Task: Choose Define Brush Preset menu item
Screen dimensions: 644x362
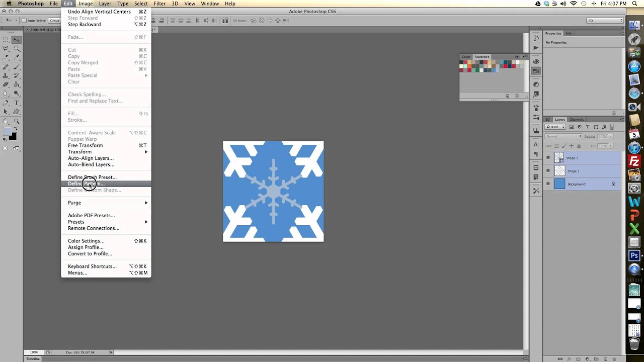Action: pyautogui.click(x=106, y=177)
